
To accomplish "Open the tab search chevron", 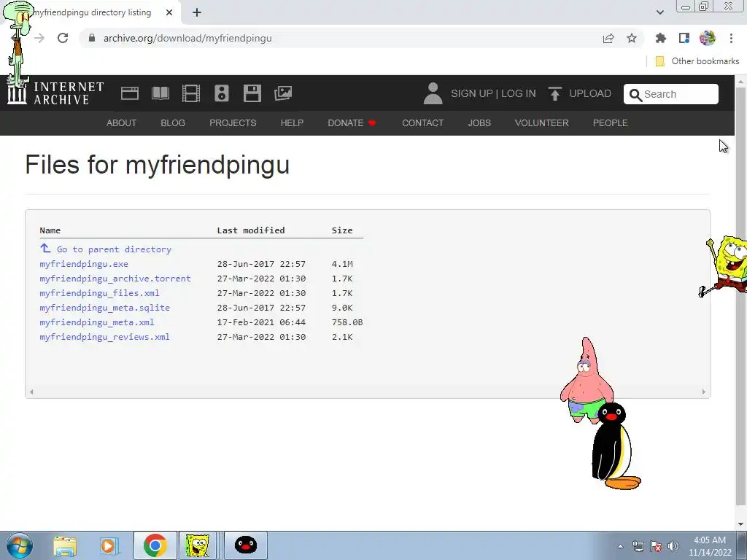I will [x=659, y=12].
